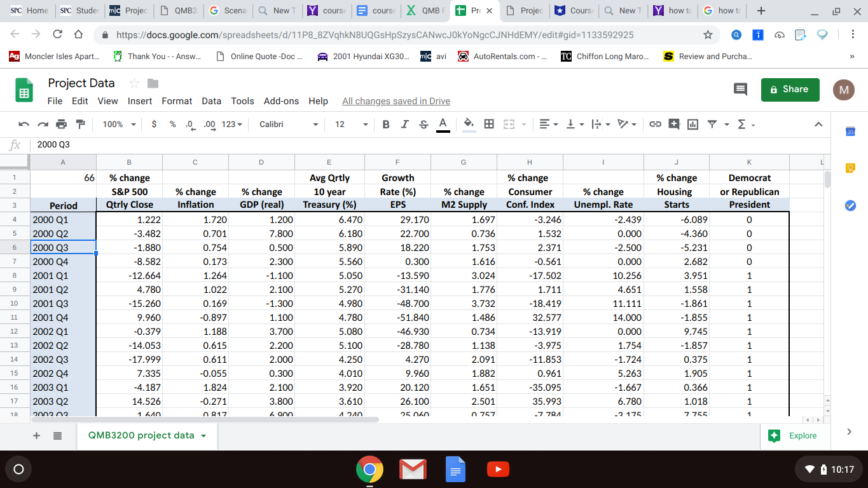This screenshot has height=488, width=868.
Task: Print the spreadsheet
Action: pyautogui.click(x=61, y=125)
